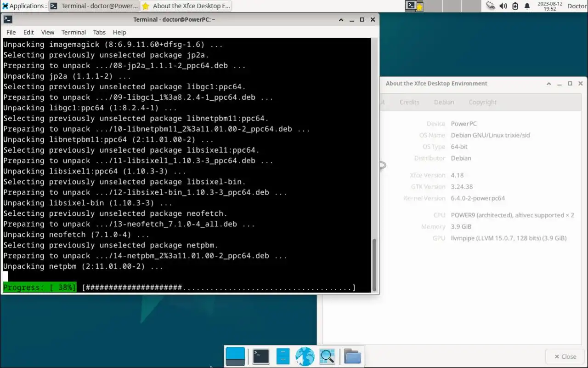Switch to the Debian tab
The image size is (588, 368).
[444, 102]
